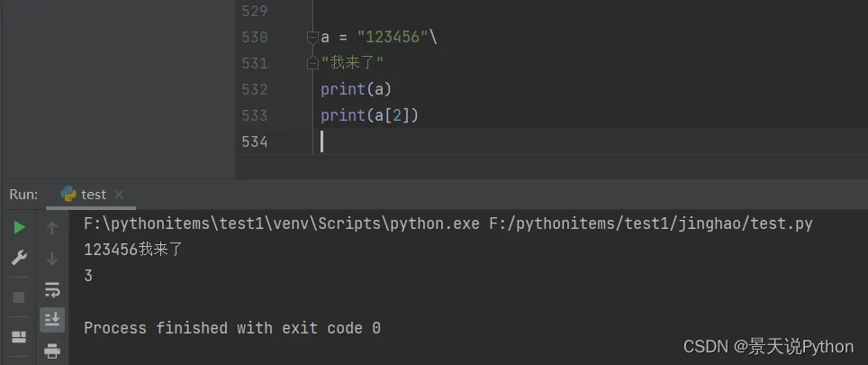The width and height of the screenshot is (868, 365).
Task: Open the python.exe path link in console
Action: point(281,224)
